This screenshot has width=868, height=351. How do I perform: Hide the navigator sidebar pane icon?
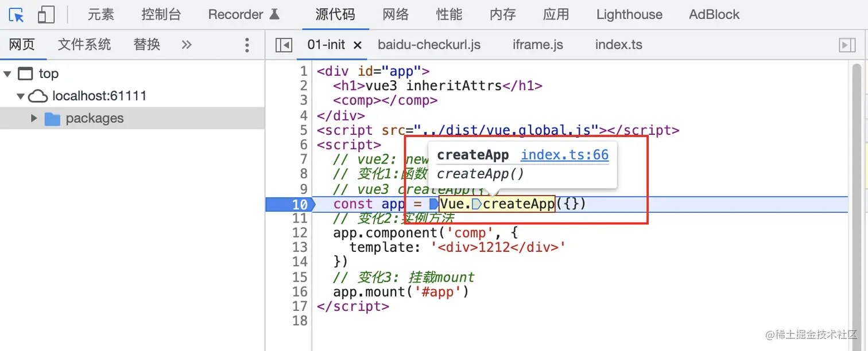284,45
